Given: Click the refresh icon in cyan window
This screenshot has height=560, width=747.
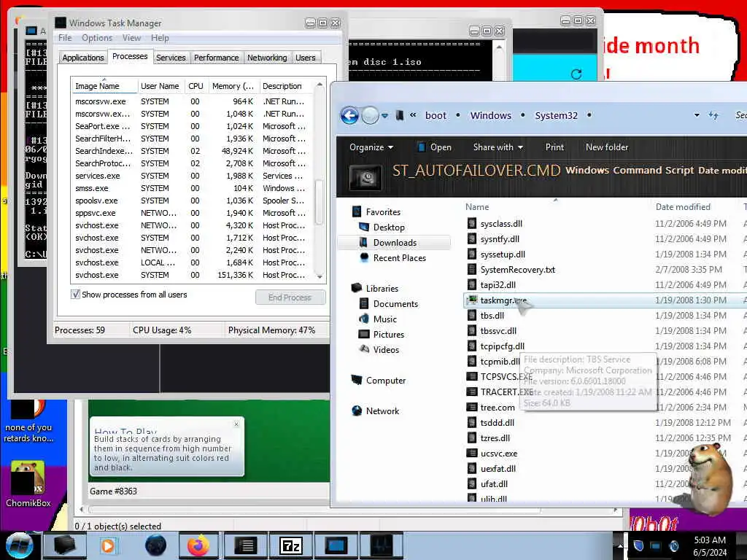Looking at the screenshot, I should pyautogui.click(x=576, y=74).
